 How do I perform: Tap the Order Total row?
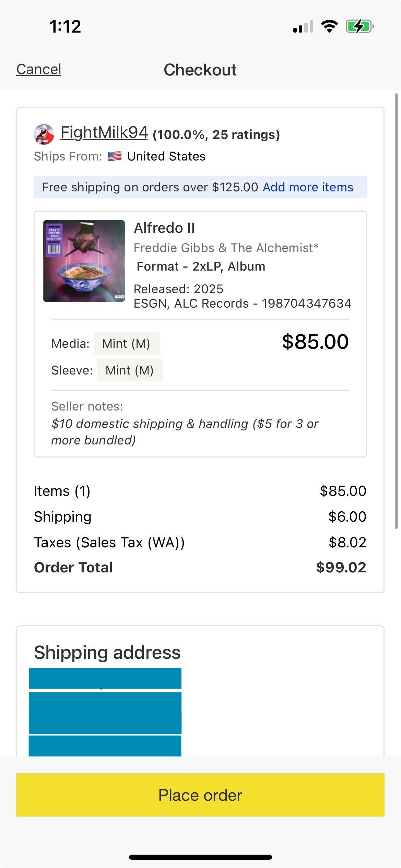coord(200,568)
